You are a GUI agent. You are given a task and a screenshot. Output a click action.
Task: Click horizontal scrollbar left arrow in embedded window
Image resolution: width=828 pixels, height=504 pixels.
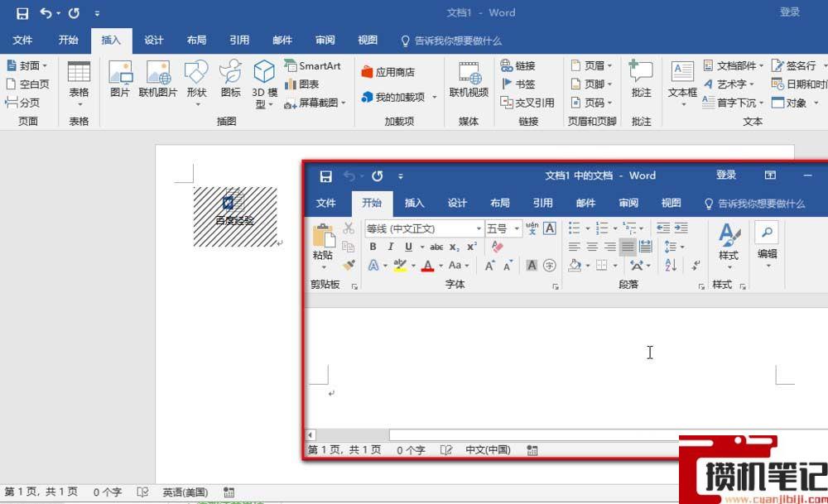pos(310,435)
